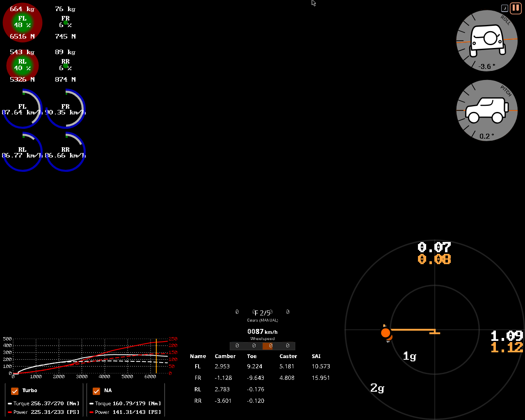
Task: Click the small clock icon beside pause
Action: point(504,8)
